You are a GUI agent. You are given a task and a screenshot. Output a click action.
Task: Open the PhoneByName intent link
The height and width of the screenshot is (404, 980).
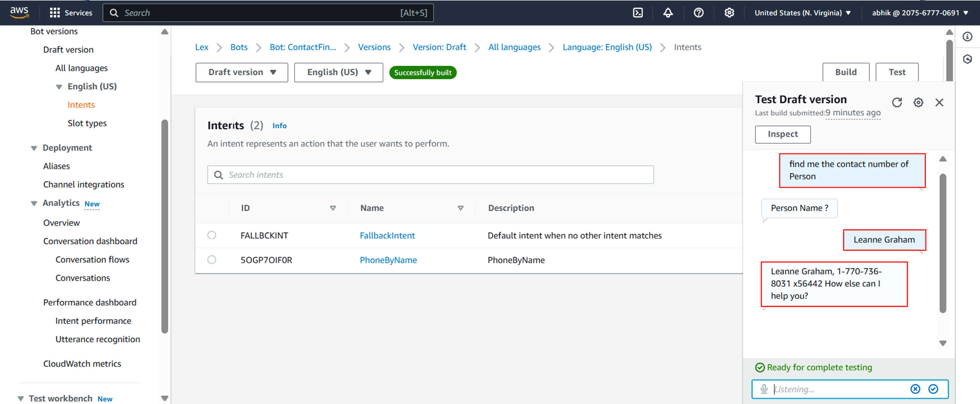(x=388, y=260)
